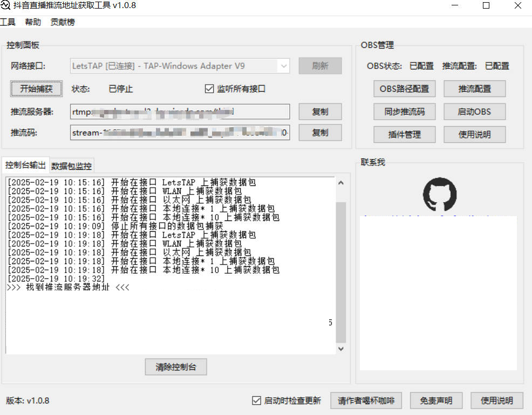Click the 已停止 capture status text
The image size is (532, 415).
click(121, 89)
